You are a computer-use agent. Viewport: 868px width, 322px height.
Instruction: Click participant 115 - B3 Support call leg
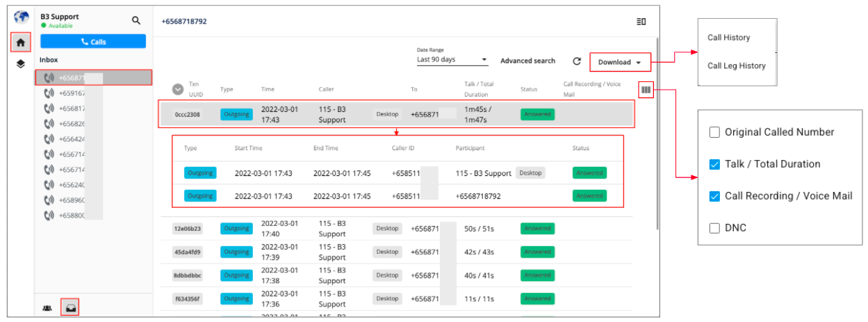tap(483, 173)
